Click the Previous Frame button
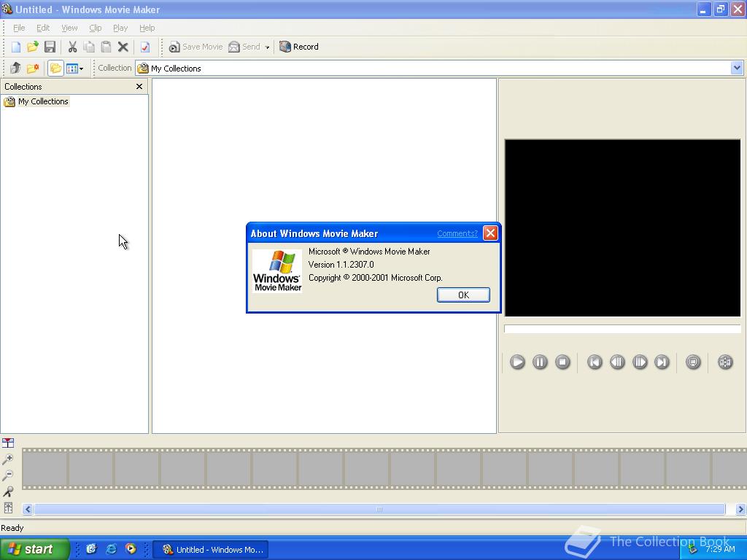The height and width of the screenshot is (560, 747). tap(617, 362)
